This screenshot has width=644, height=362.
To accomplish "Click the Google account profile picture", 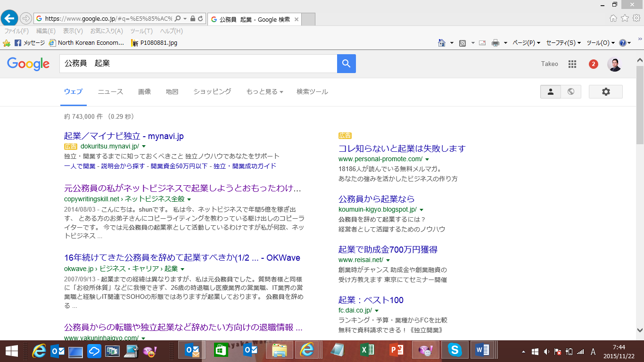I will click(614, 64).
